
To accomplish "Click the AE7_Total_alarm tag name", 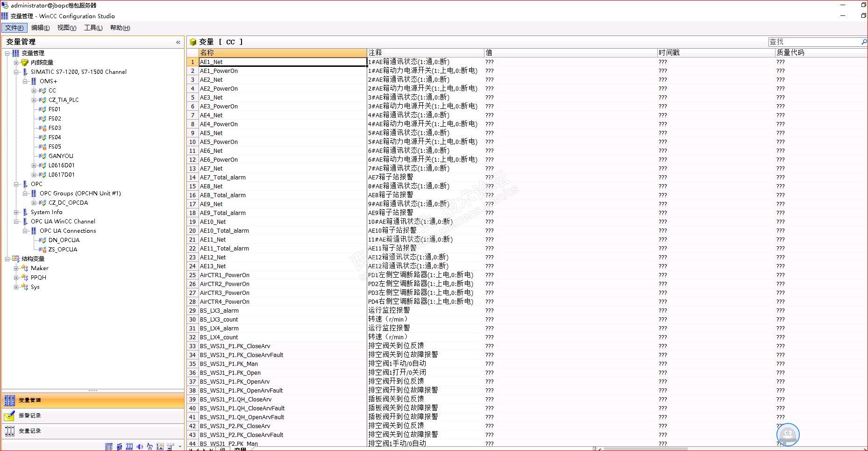I will tap(223, 178).
